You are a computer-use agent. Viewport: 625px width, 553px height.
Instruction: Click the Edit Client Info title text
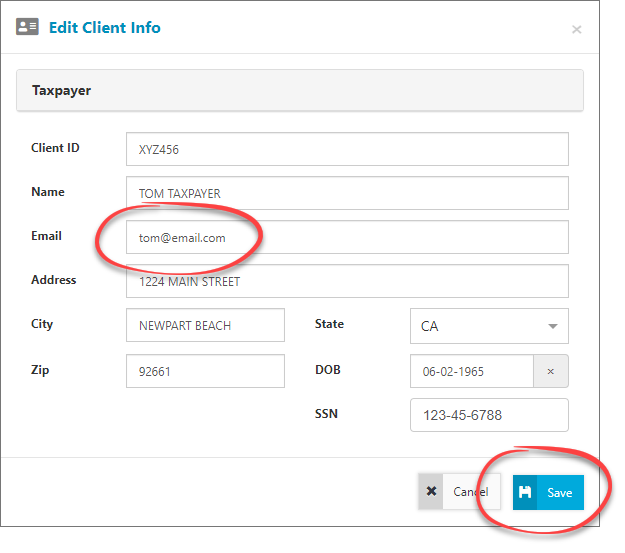[x=104, y=28]
